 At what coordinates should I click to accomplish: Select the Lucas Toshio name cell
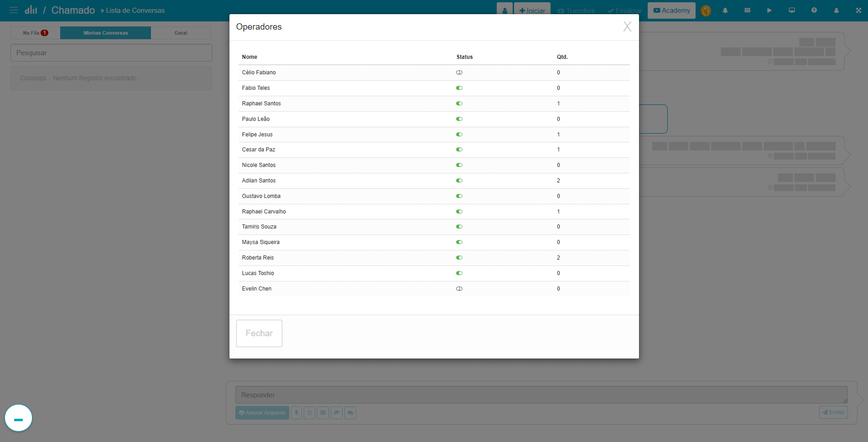click(x=258, y=273)
